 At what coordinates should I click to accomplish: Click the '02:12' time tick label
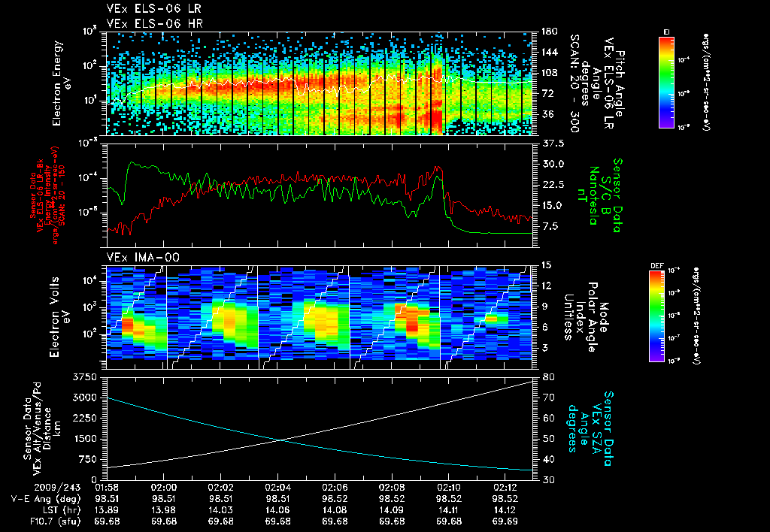[506, 488]
